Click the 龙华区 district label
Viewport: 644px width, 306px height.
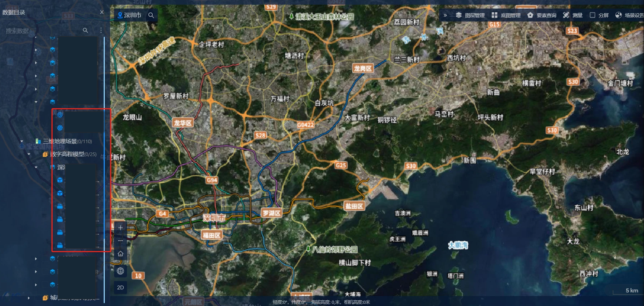click(183, 123)
